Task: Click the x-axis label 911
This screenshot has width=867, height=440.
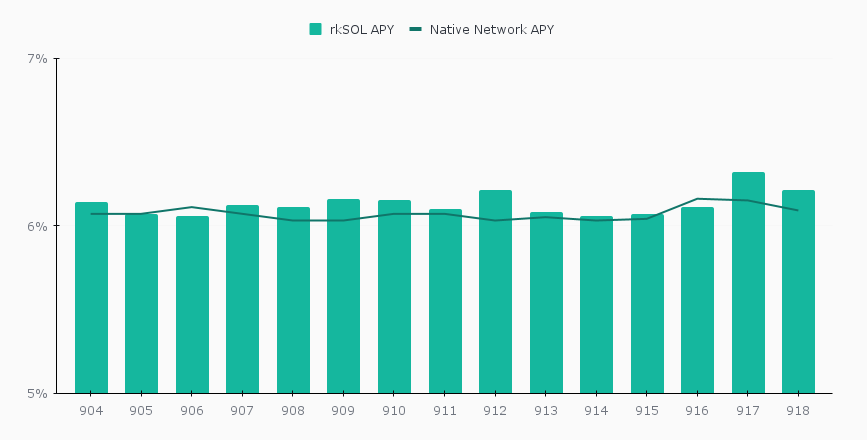Action: [x=445, y=411]
